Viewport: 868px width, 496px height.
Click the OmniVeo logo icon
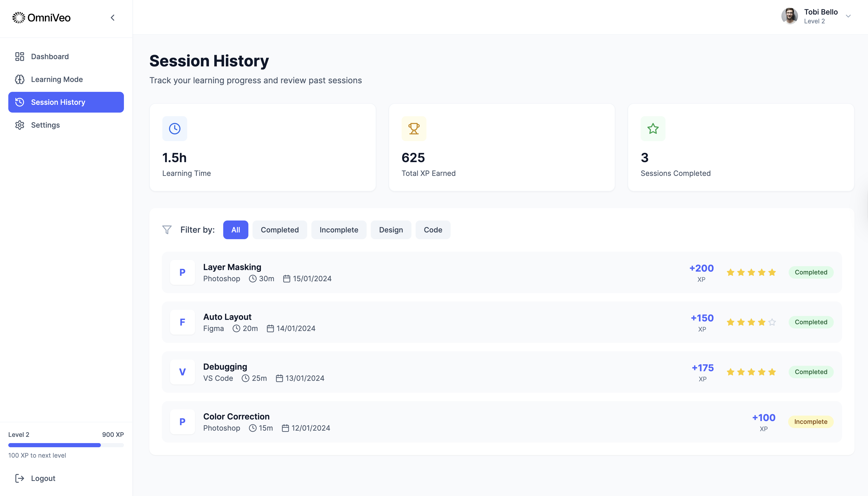click(x=19, y=17)
